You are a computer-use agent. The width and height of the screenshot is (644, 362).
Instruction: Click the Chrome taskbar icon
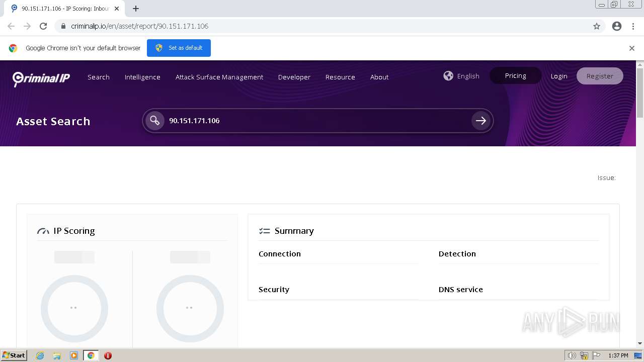pos(91,355)
